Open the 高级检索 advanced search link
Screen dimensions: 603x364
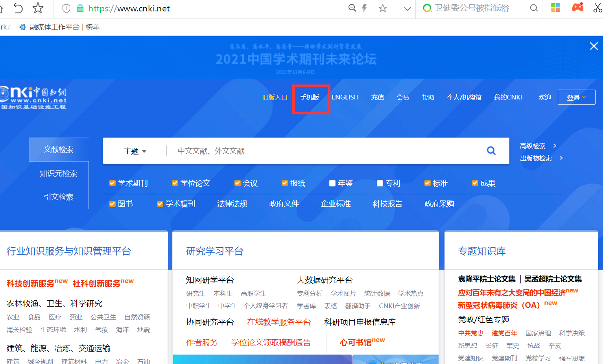point(533,146)
